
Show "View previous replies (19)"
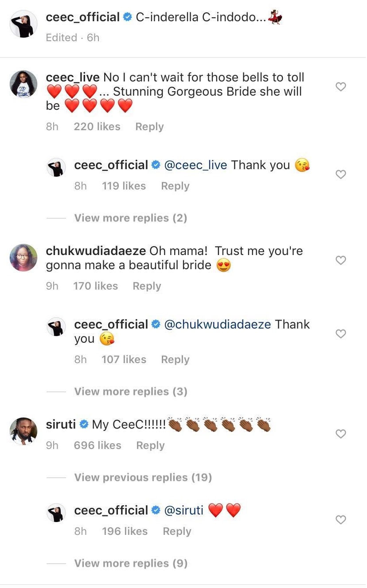tap(143, 477)
